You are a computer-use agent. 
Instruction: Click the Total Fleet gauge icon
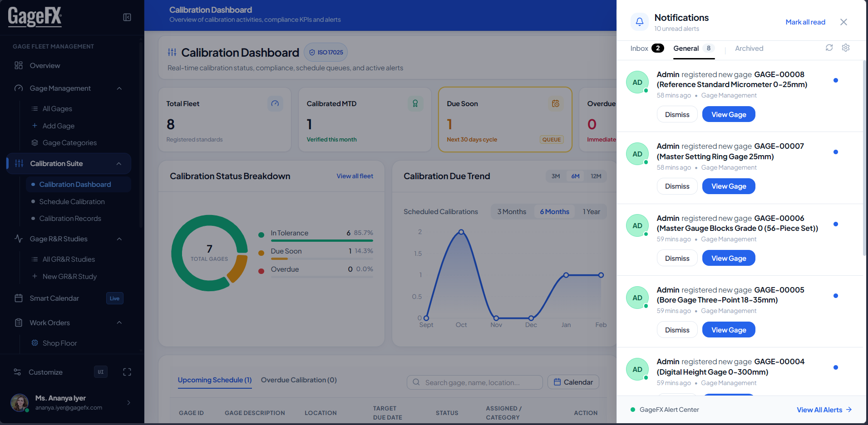pyautogui.click(x=275, y=103)
